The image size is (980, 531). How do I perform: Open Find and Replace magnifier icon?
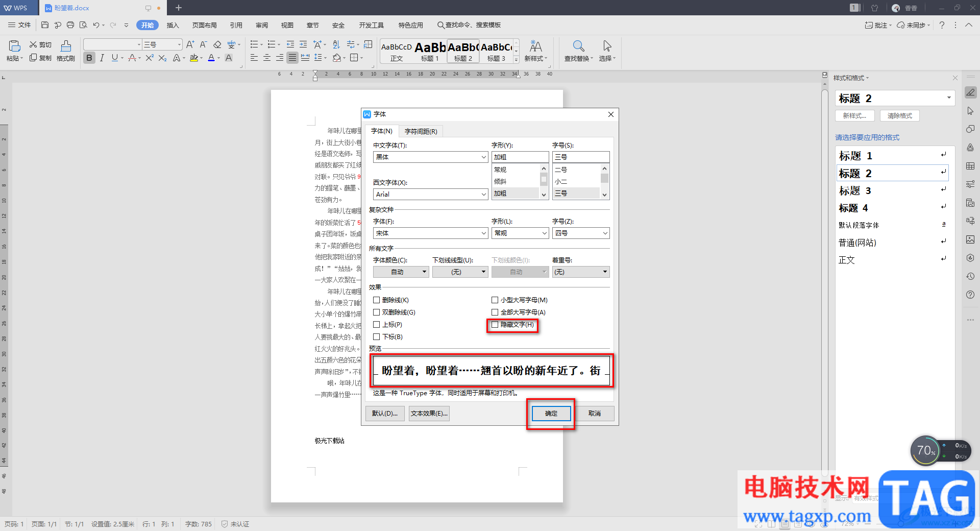[578, 46]
